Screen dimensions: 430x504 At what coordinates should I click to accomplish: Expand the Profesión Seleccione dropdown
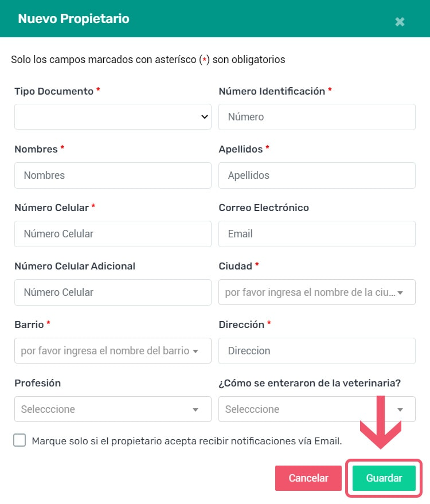click(113, 409)
